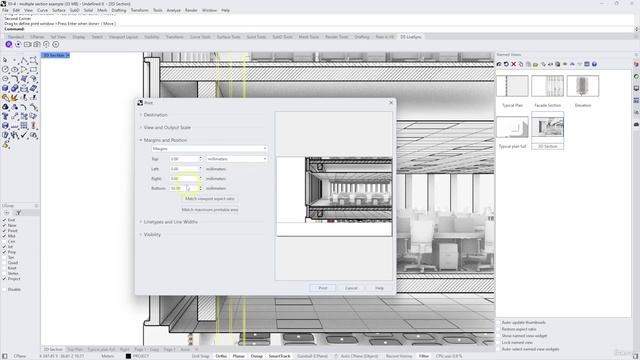Image resolution: width=640 pixels, height=360 pixels.
Task: Toggle the Perp osnap checkbox
Action: (4, 252)
